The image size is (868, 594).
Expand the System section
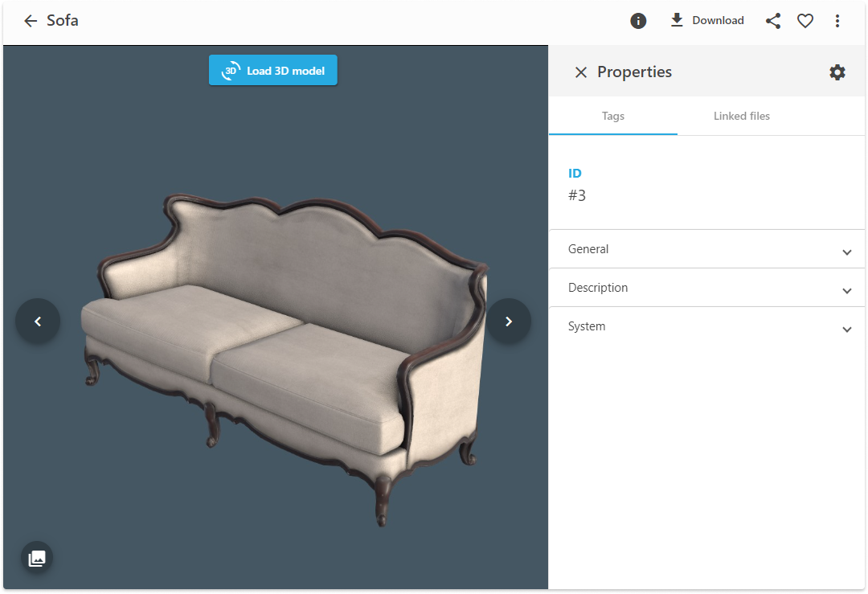coord(706,327)
